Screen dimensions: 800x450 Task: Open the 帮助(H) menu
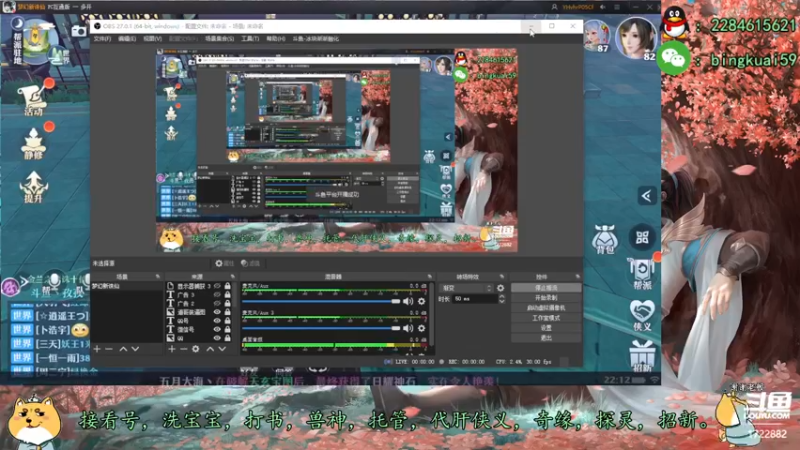276,39
